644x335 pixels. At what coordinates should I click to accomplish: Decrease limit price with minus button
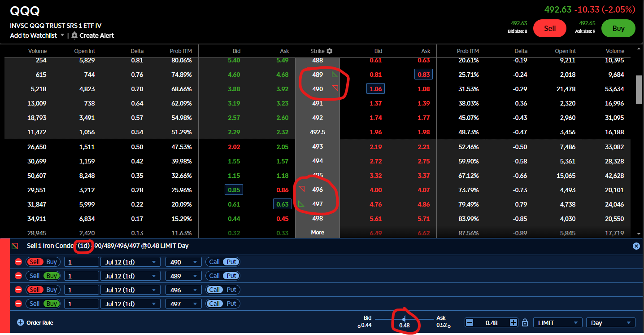[470, 322]
